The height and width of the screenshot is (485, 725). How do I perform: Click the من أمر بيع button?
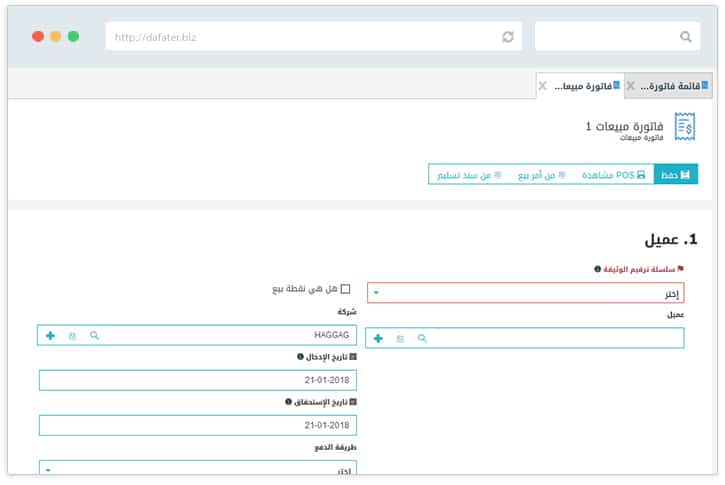coord(541,175)
